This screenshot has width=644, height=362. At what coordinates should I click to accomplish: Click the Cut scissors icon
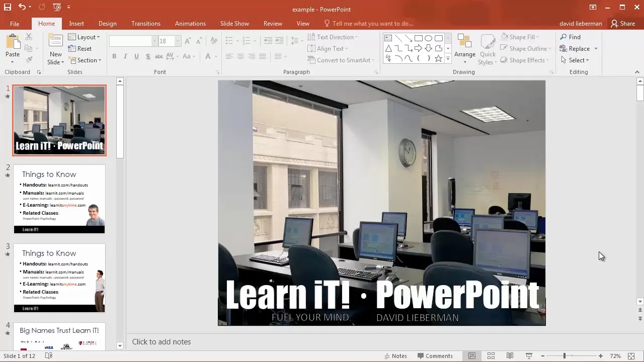pos(29,37)
